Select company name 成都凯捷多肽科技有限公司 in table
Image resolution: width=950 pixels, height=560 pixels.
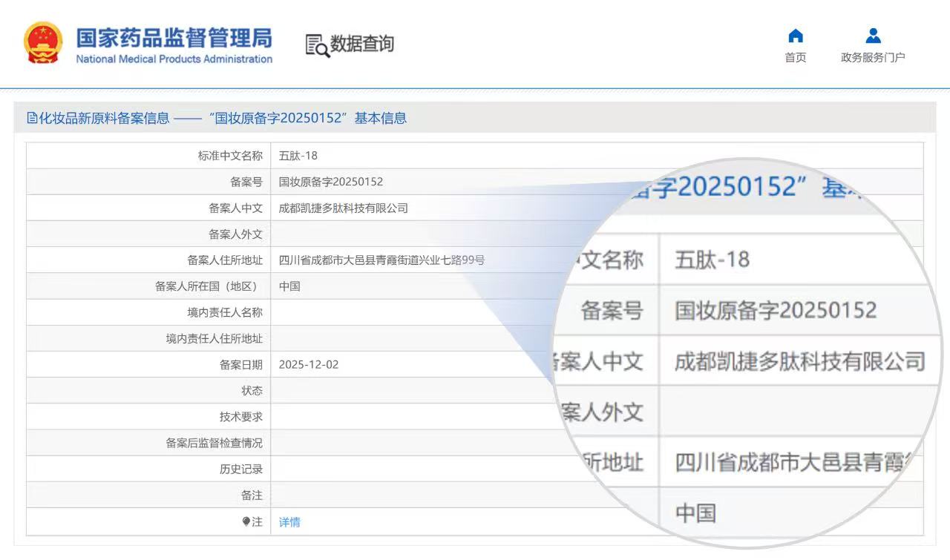pos(344,208)
